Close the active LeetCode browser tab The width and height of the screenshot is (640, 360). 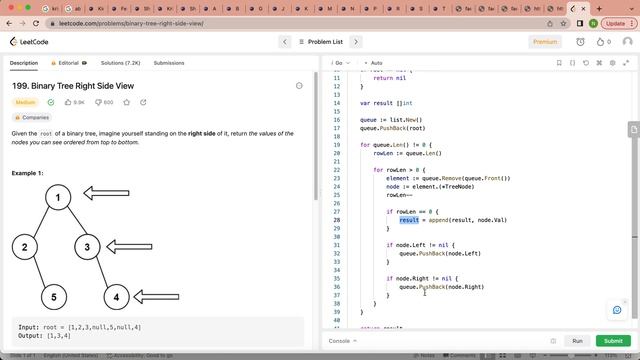(583, 8)
